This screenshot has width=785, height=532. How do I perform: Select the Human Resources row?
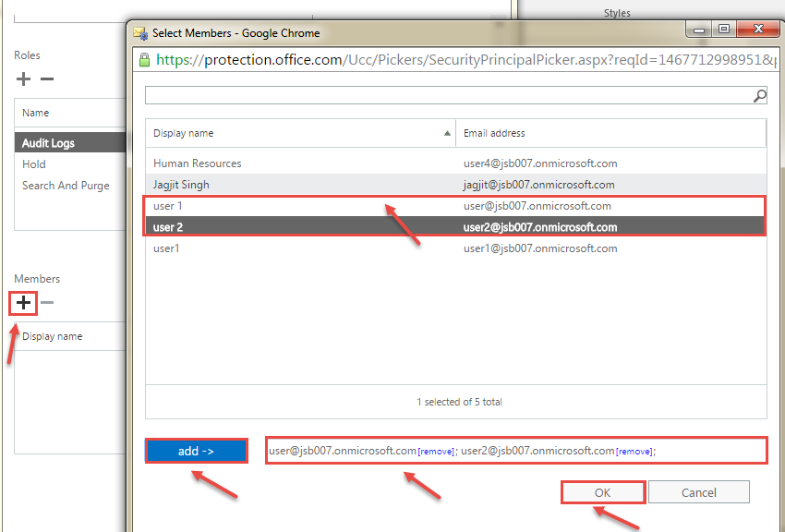(x=198, y=163)
